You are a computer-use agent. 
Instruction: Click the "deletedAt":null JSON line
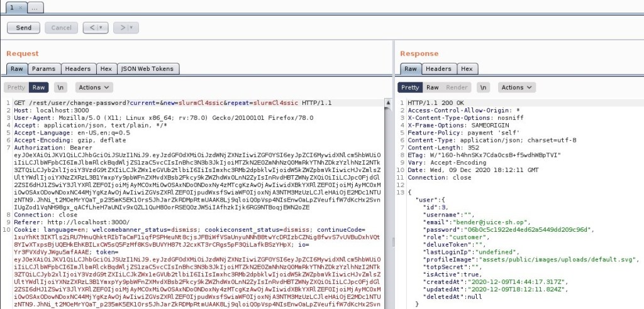[453, 296]
